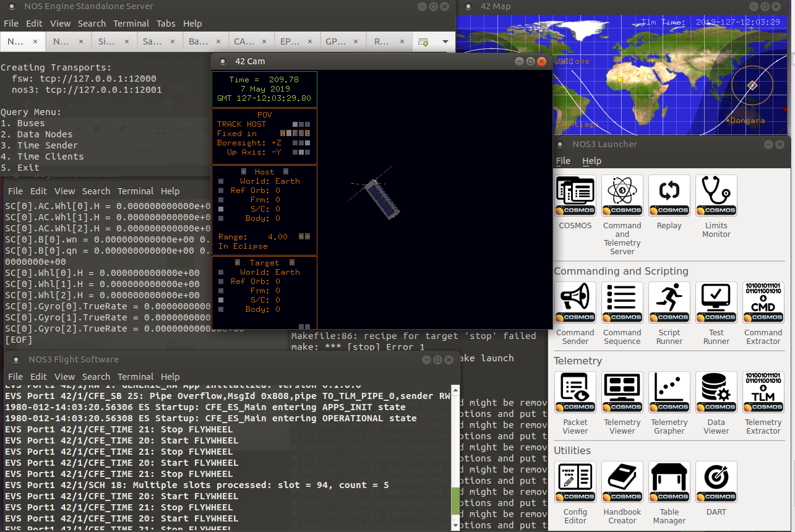The height and width of the screenshot is (532, 795).
Task: Add a new terminal tab in NOS Engine window
Action: 424,41
